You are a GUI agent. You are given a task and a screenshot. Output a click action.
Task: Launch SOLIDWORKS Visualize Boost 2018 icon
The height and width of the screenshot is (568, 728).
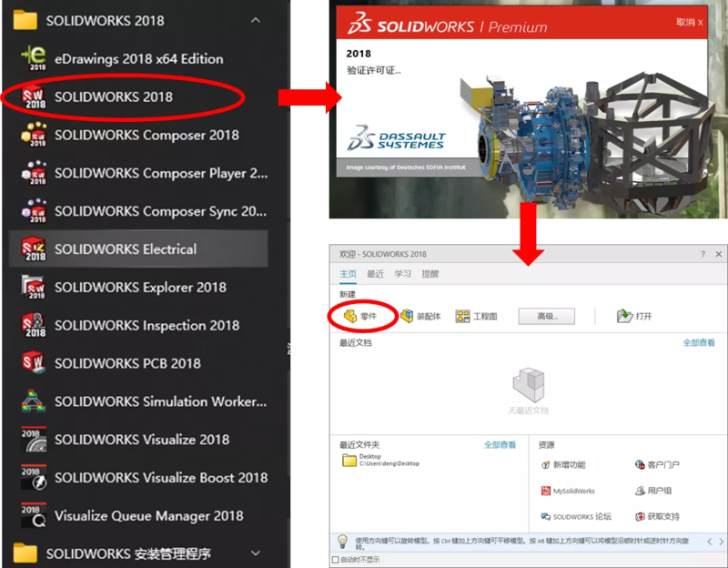click(34, 478)
